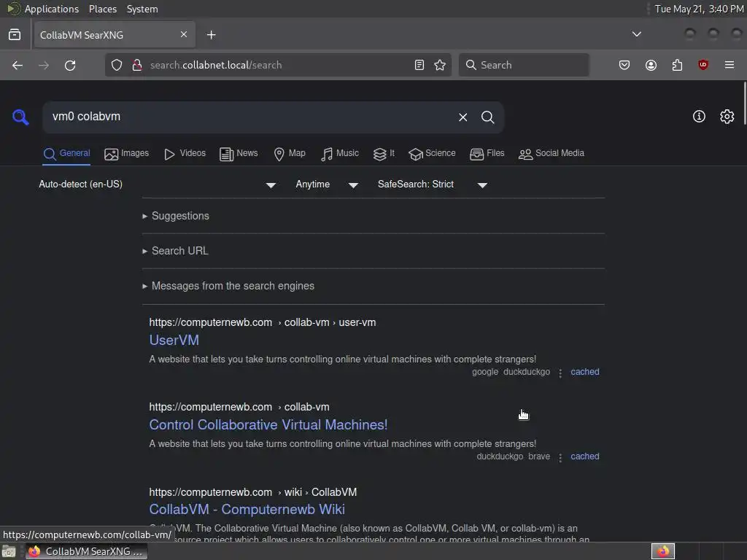Click the show desktop taskbar icon

coord(9,551)
